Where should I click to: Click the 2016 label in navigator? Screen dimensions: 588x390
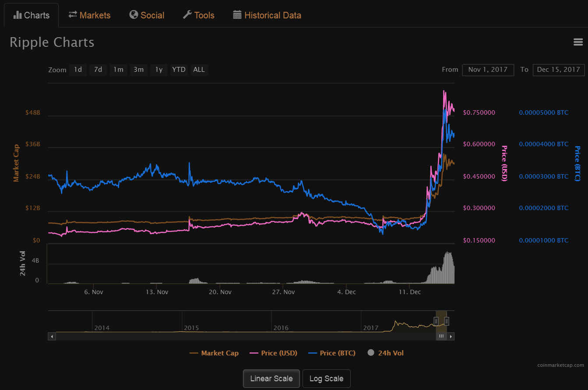(281, 328)
